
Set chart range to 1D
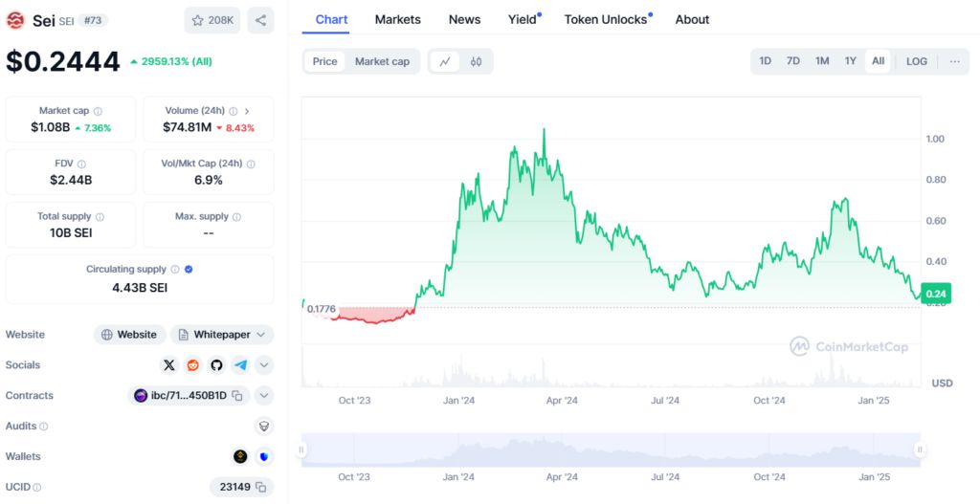765,61
